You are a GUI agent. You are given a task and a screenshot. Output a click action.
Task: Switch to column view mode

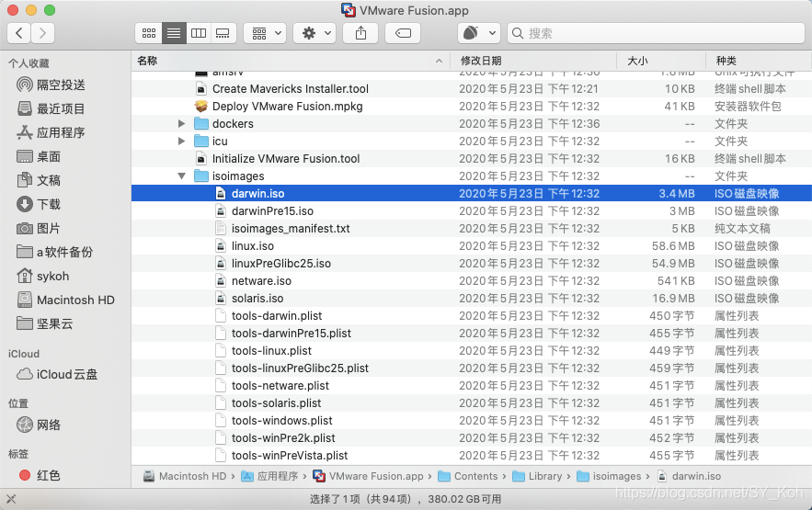[x=199, y=34]
